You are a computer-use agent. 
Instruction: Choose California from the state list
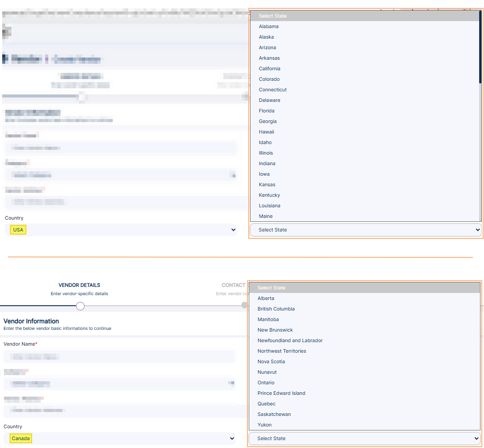(269, 69)
